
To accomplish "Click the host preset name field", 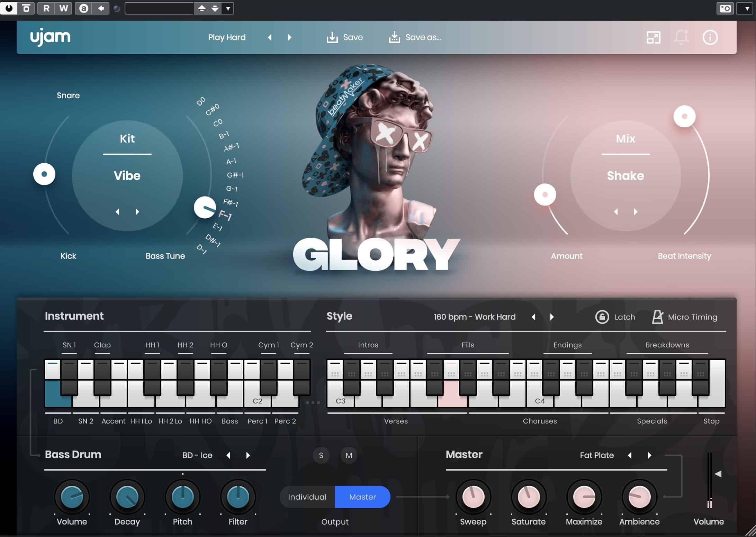I will pyautogui.click(x=159, y=8).
